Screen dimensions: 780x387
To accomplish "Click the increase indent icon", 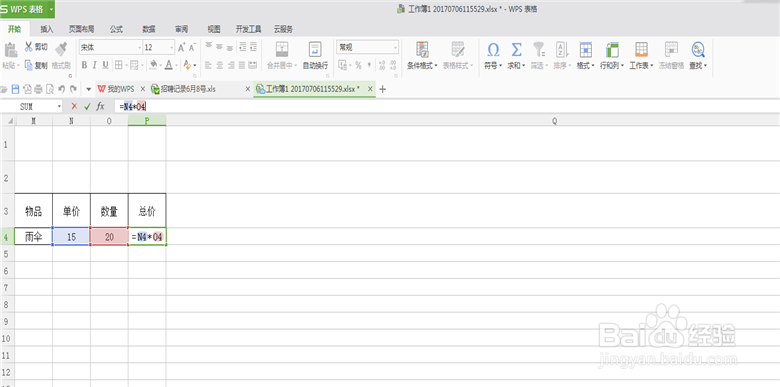I will coord(253,47).
